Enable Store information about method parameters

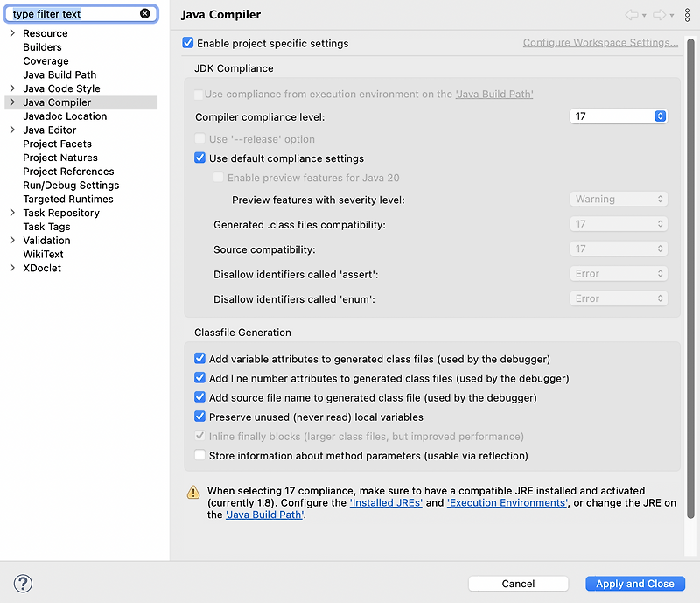pos(200,456)
